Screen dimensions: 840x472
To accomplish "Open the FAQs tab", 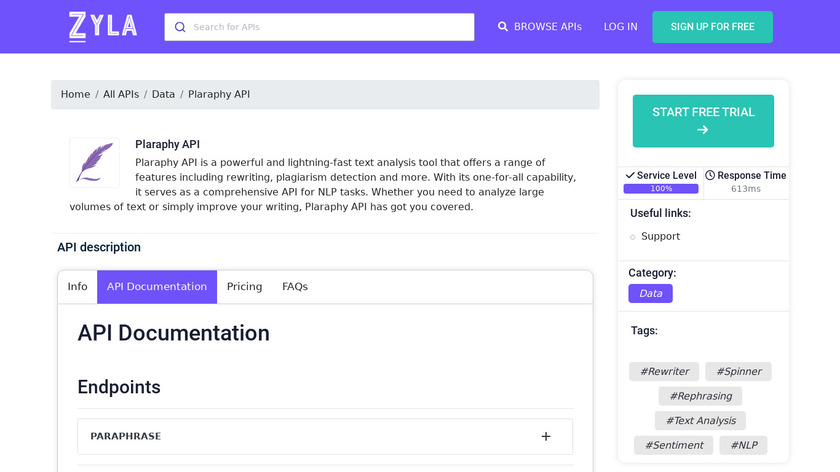I will pyautogui.click(x=295, y=287).
